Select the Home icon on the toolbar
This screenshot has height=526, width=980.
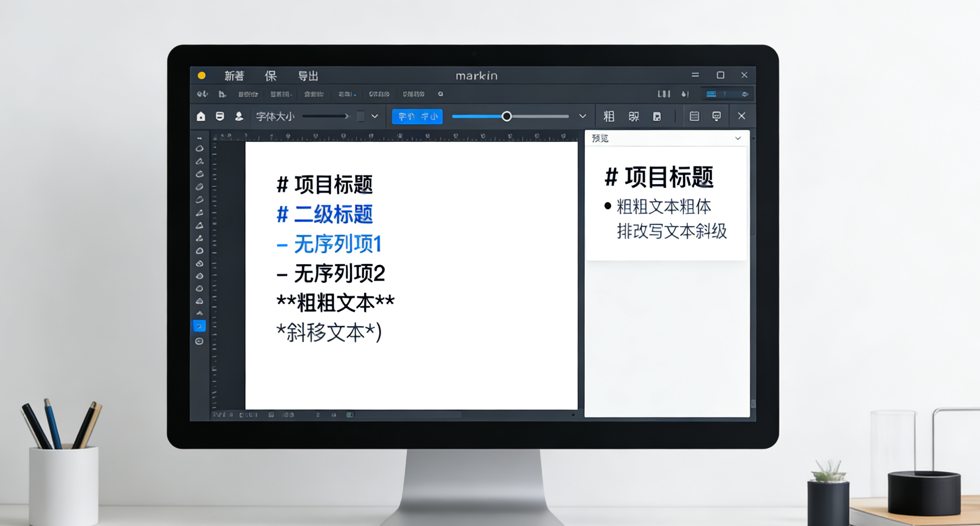click(201, 116)
